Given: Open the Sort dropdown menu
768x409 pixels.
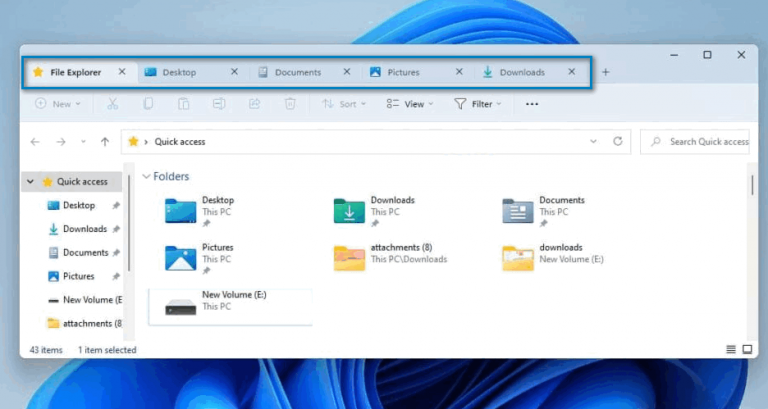Looking at the screenshot, I should [344, 104].
